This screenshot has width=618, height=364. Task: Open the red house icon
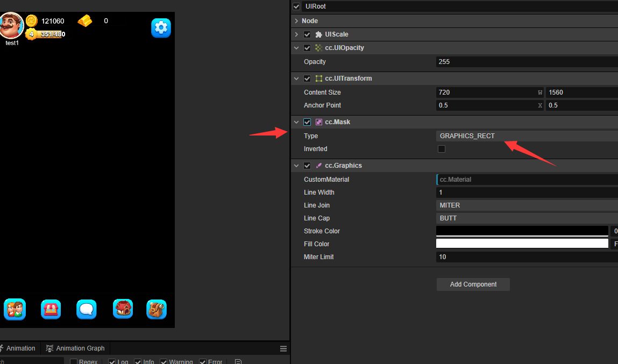[x=123, y=309]
